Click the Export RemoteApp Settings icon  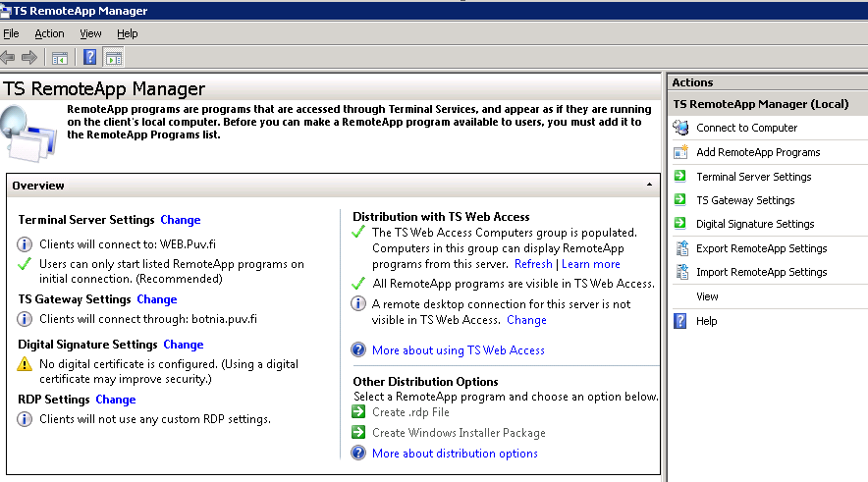pyautogui.click(x=681, y=248)
